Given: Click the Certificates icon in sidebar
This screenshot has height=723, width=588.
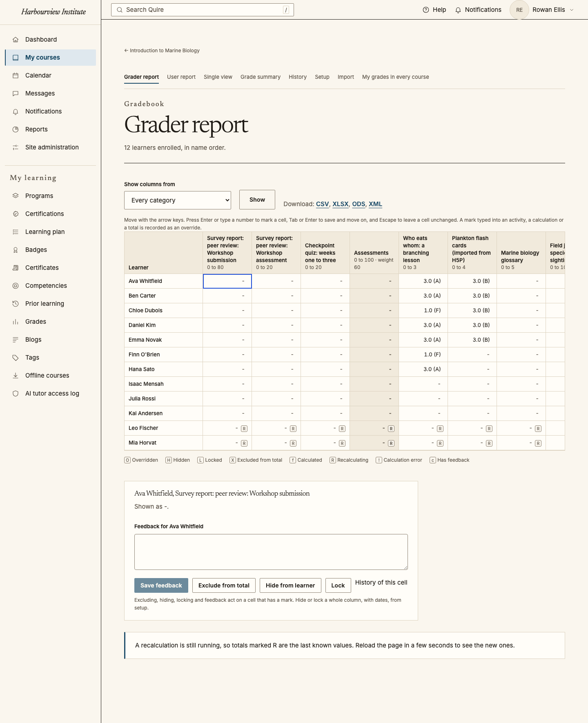Looking at the screenshot, I should pyautogui.click(x=16, y=268).
